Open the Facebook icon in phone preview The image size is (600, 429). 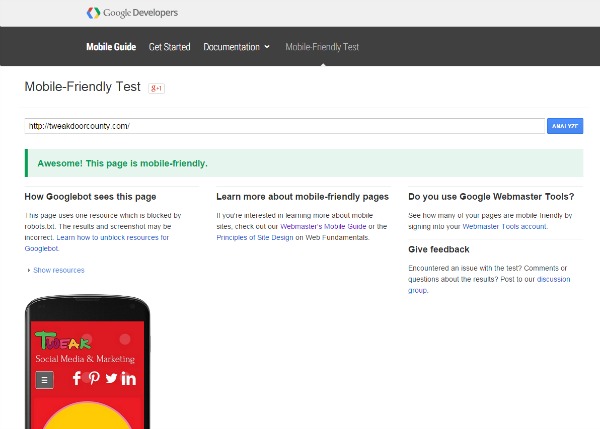[77, 378]
